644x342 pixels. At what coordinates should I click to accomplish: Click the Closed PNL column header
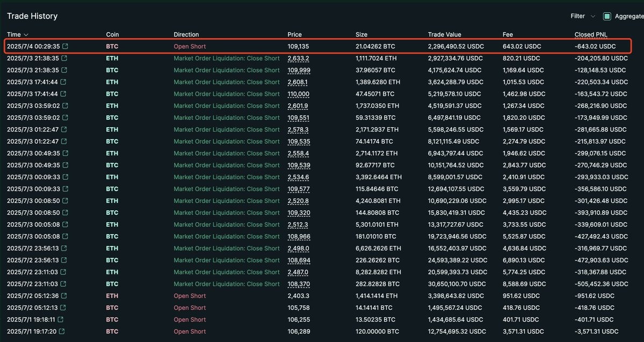point(590,34)
